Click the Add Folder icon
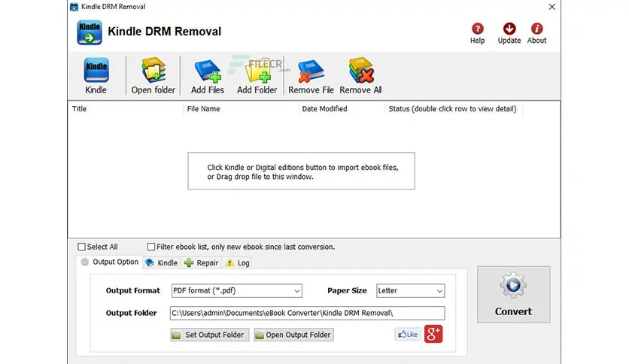This screenshot has height=364, width=629. (x=257, y=71)
